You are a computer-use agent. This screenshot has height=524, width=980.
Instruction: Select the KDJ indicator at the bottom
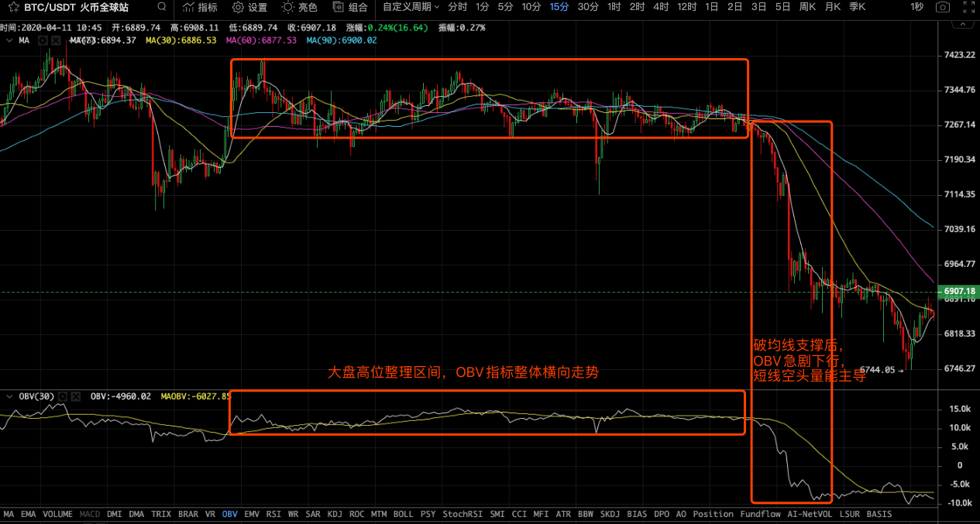coord(334,514)
